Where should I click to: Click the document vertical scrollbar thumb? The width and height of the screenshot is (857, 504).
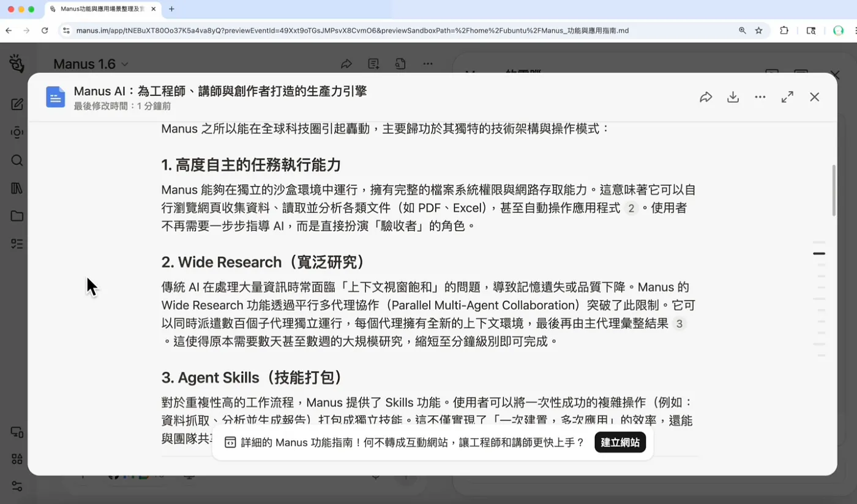point(833,190)
